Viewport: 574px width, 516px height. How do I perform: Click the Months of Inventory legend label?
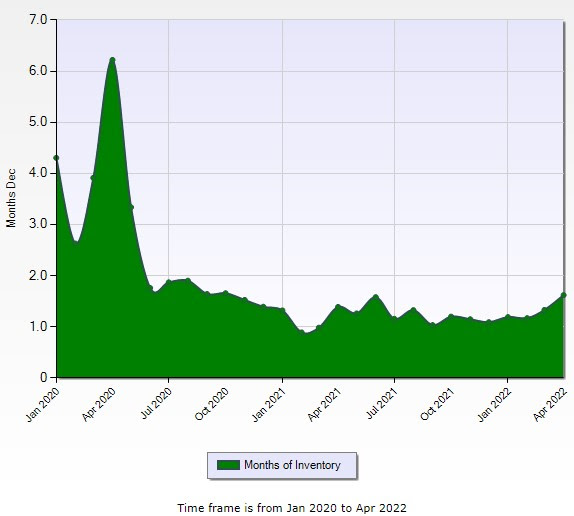pos(292,465)
